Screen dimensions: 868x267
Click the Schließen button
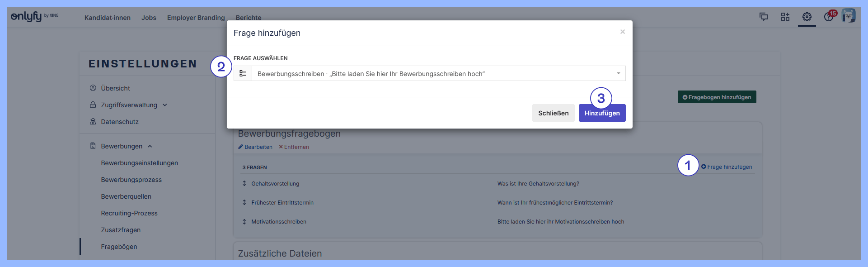click(x=553, y=113)
